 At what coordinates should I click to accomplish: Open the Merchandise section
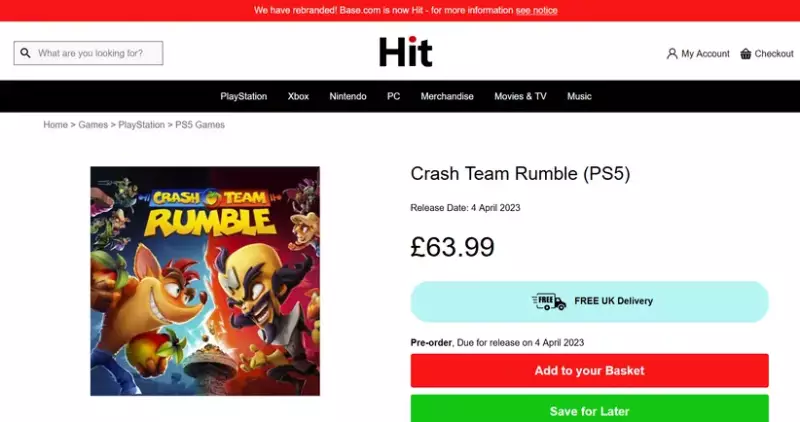(447, 96)
